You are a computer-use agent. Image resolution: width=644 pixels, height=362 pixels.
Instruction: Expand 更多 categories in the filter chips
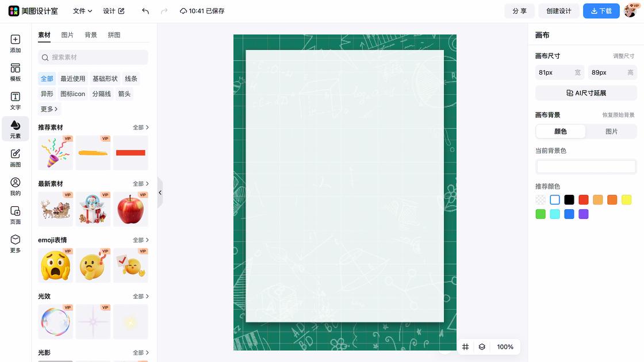pos(49,109)
